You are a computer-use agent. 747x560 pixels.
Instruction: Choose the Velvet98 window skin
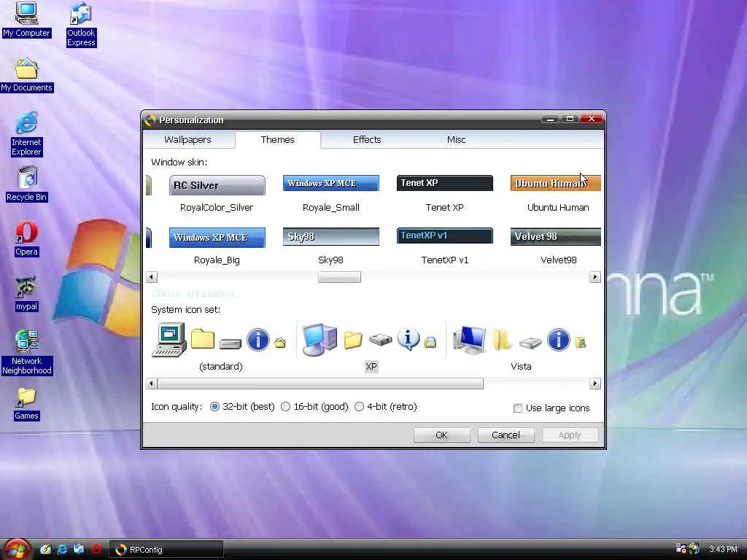click(x=556, y=246)
